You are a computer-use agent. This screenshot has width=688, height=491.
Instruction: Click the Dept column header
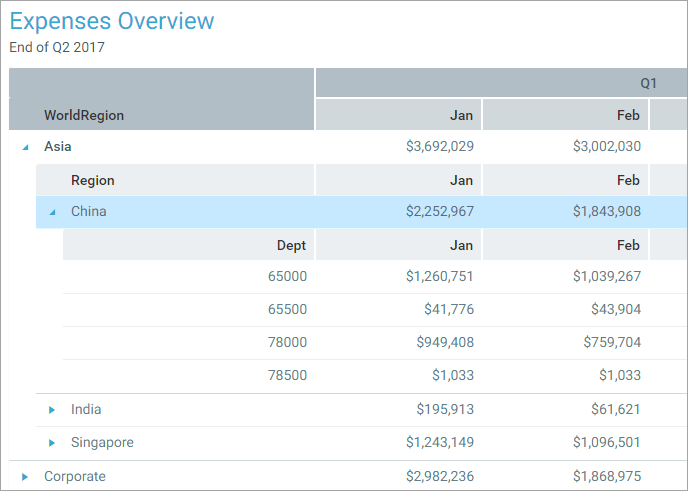pyautogui.click(x=291, y=245)
